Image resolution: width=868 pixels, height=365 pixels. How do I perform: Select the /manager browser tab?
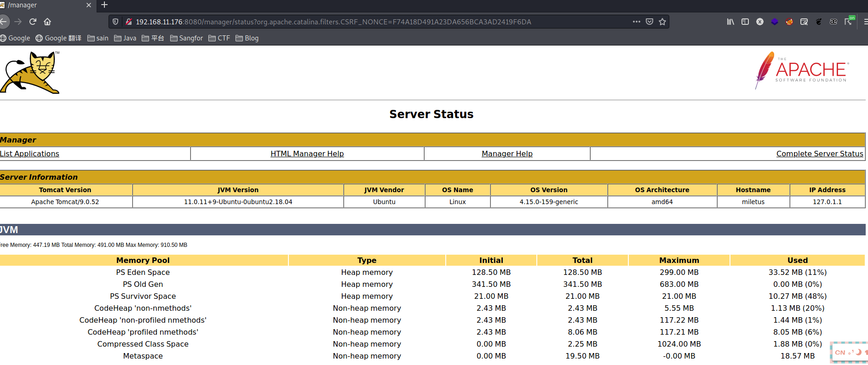[46, 5]
